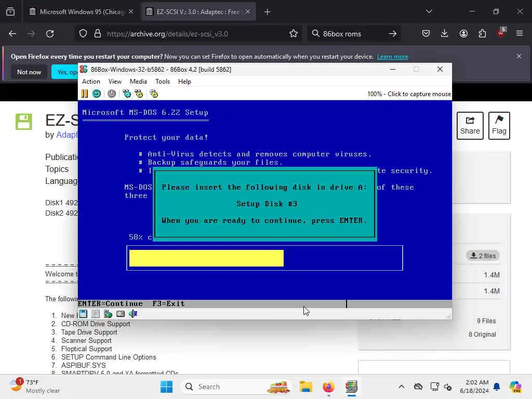Click the hard reset toolbar icon
The height and width of the screenshot is (399, 532).
[x=96, y=94]
